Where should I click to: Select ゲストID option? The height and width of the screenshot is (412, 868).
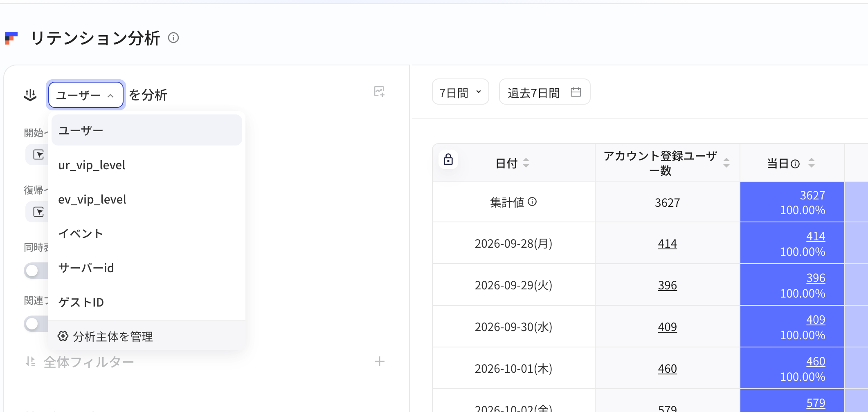(147, 302)
